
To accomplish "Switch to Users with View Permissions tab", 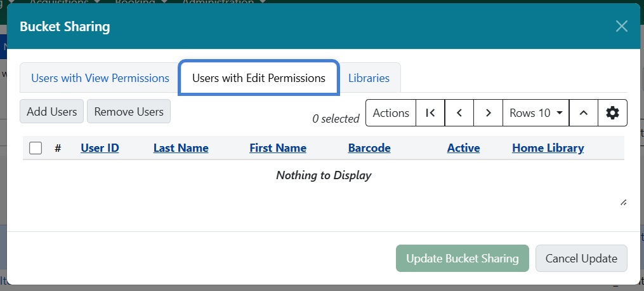I will tap(100, 78).
